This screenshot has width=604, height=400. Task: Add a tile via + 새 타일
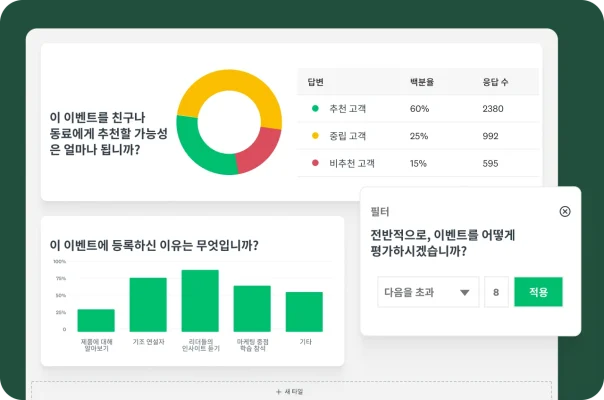[290, 392]
